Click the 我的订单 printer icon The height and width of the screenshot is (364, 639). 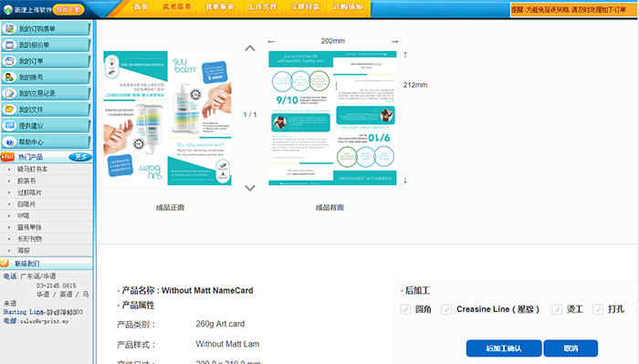[x=9, y=61]
